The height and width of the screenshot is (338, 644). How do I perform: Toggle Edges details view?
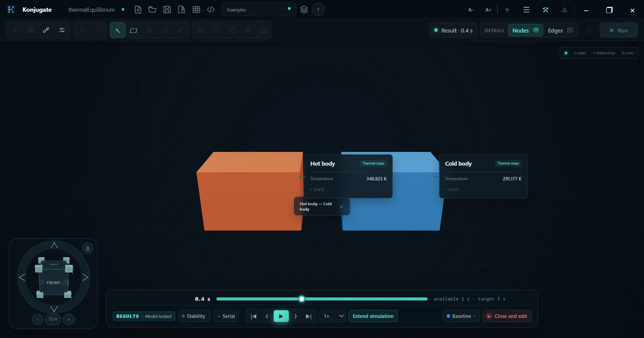tap(560, 31)
